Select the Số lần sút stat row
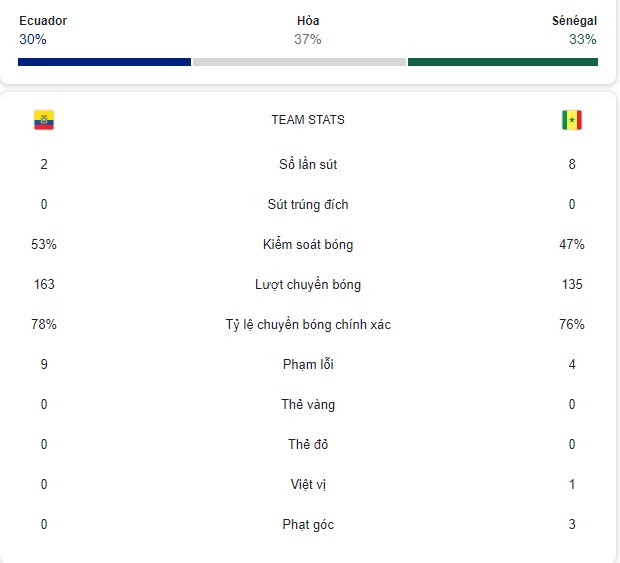The width and height of the screenshot is (620, 563). (308, 164)
